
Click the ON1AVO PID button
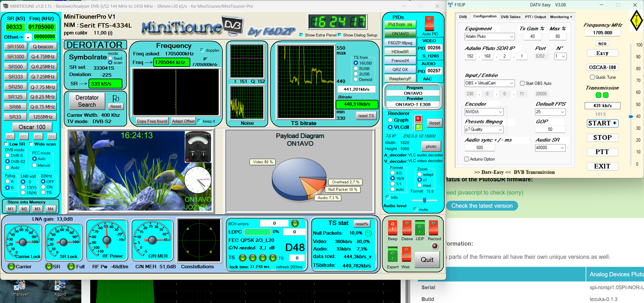click(x=400, y=34)
